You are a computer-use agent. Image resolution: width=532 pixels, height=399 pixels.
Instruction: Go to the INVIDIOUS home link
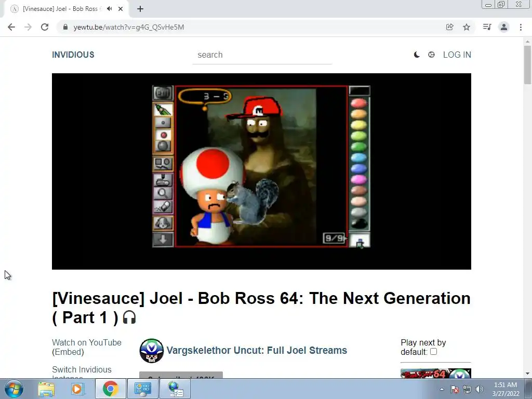[x=73, y=55]
